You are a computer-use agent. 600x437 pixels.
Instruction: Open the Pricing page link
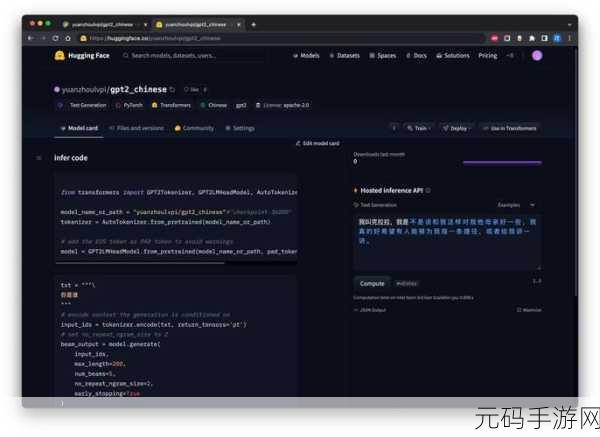[488, 56]
